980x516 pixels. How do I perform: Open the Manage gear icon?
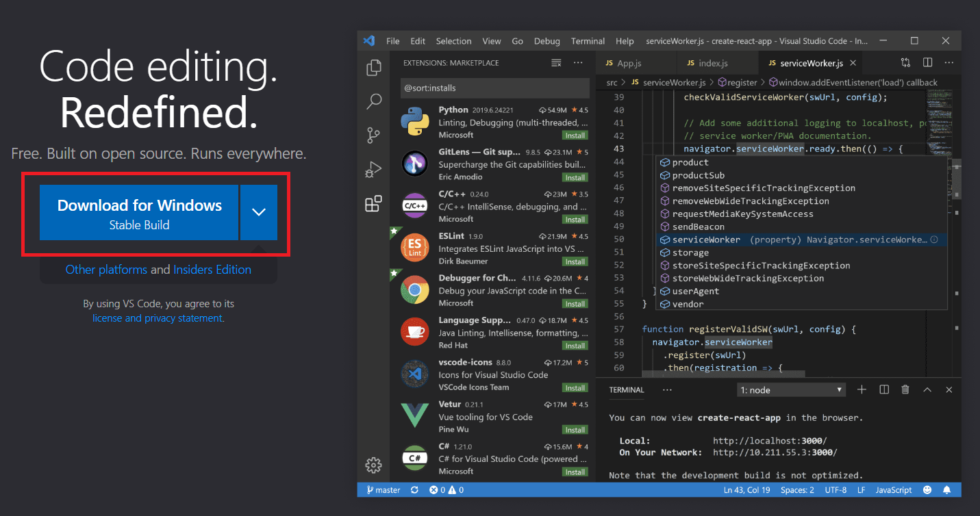point(374,465)
